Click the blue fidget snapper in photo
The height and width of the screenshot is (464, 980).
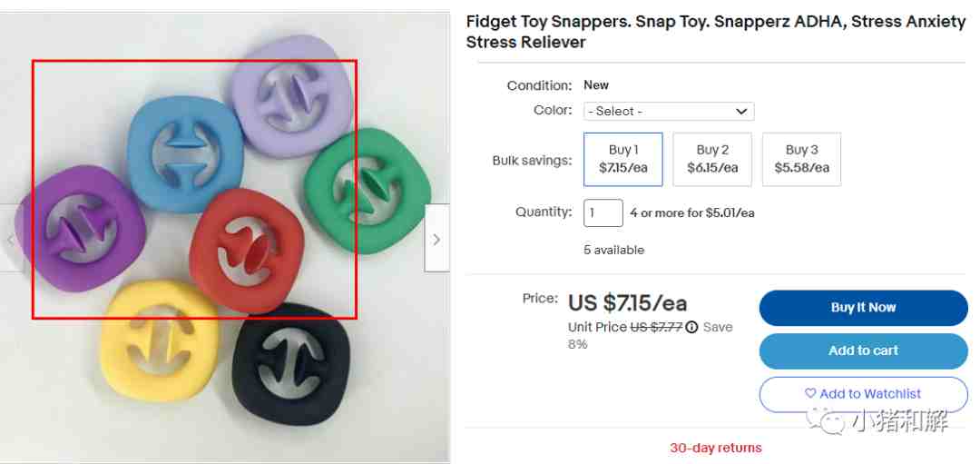(x=185, y=153)
